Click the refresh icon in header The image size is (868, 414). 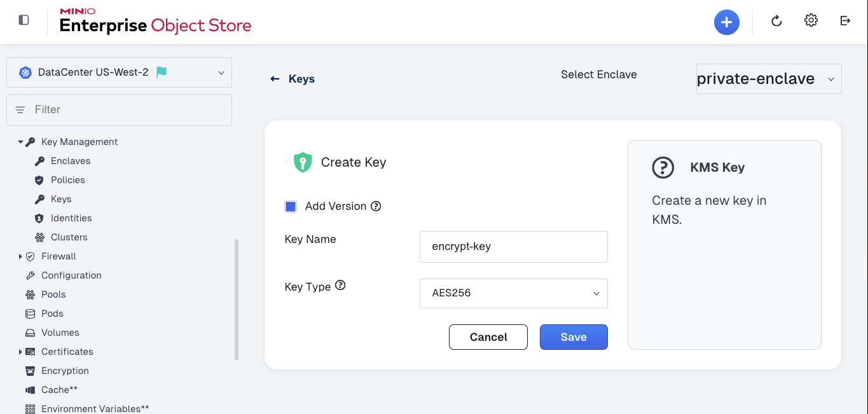coord(776,21)
